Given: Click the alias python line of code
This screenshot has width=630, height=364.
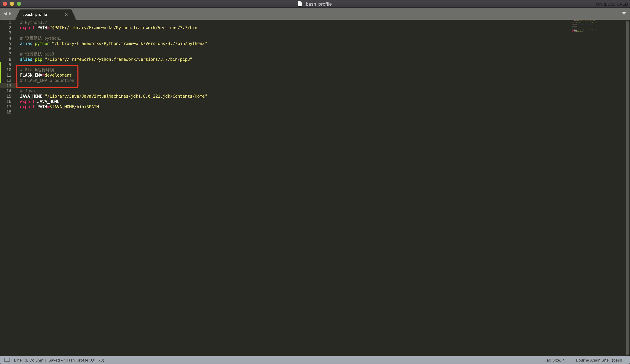Looking at the screenshot, I should 113,43.
